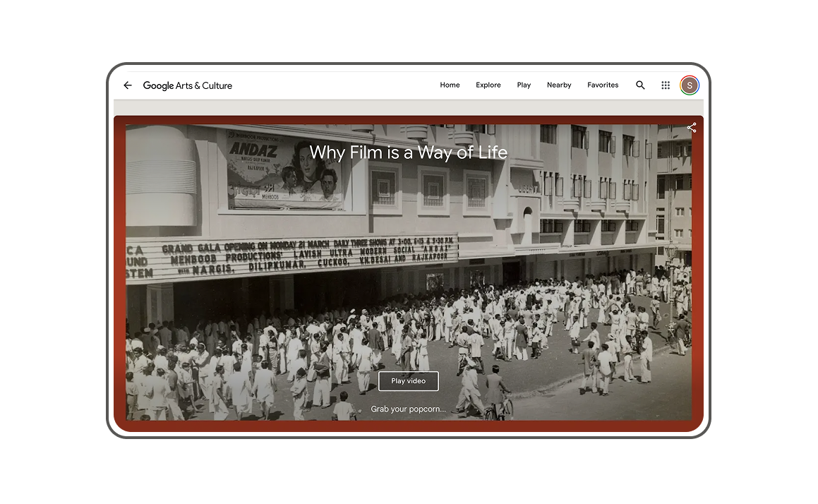
Task: Click the profile avatar with letter S
Action: (689, 85)
